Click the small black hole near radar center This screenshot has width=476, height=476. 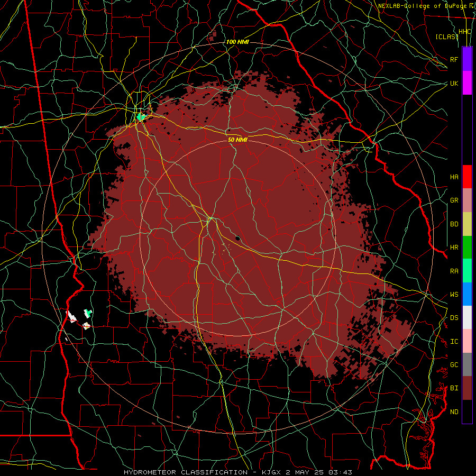[237, 239]
